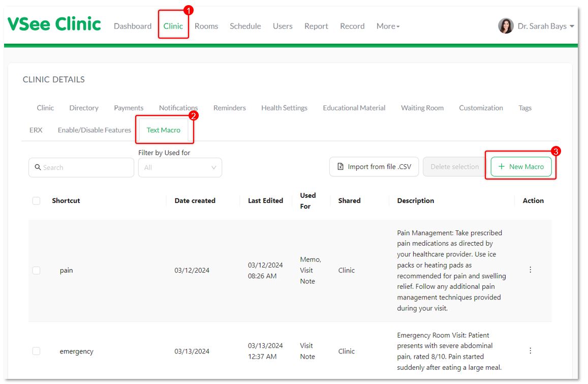Switch to the Educational Material tab
588x384 pixels.
coord(354,108)
